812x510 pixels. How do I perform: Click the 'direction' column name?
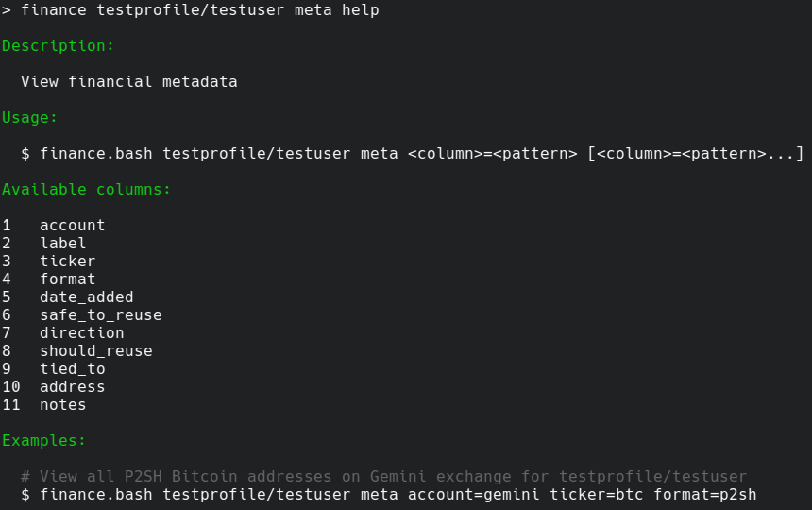81,333
